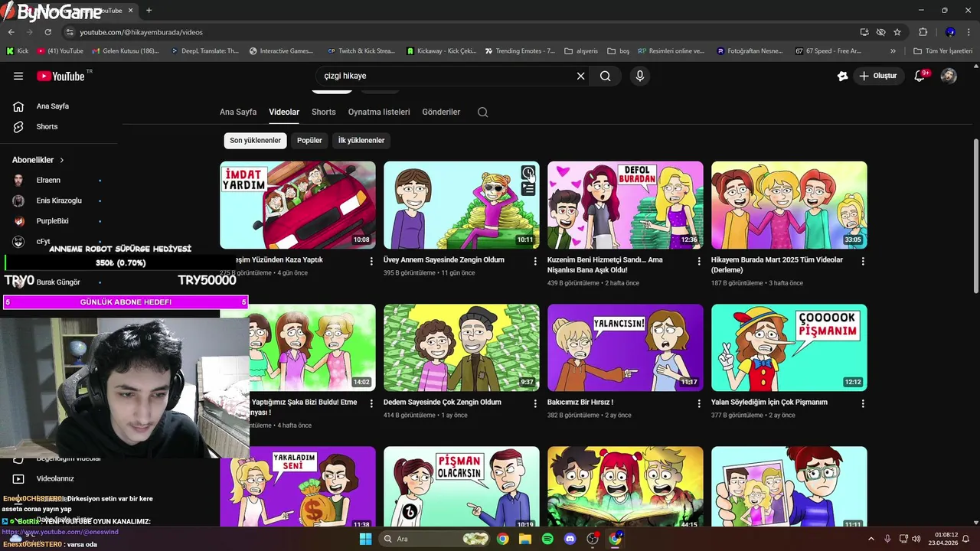Image resolution: width=980 pixels, height=551 pixels.
Task: Show hidden system tray icons
Action: [871, 539]
